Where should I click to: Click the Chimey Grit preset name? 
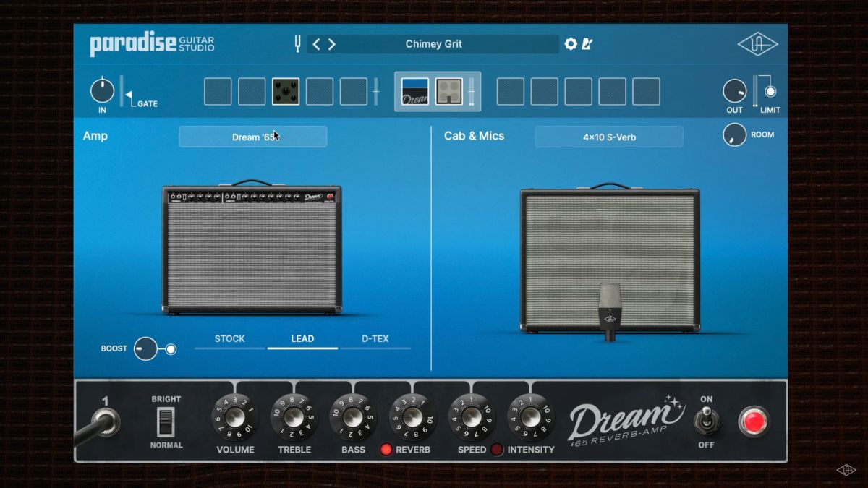(433, 44)
